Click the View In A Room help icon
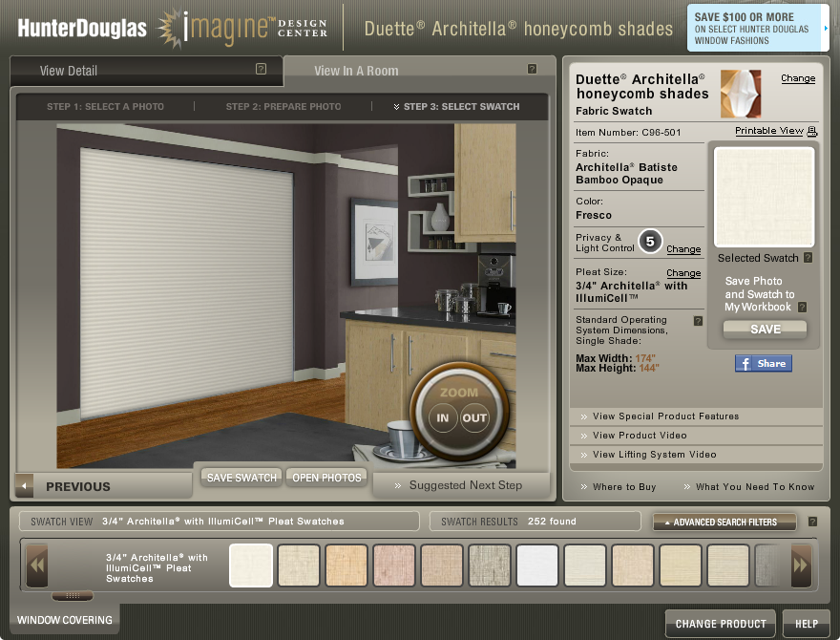 pos(532,69)
